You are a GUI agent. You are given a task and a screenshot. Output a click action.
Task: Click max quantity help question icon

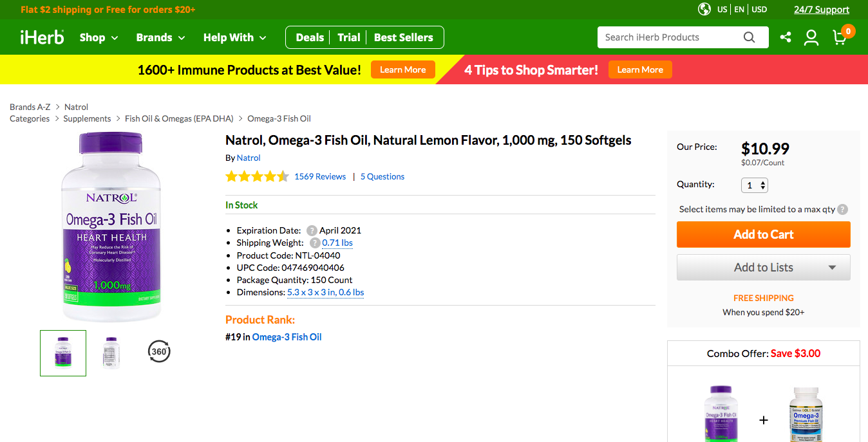click(842, 209)
